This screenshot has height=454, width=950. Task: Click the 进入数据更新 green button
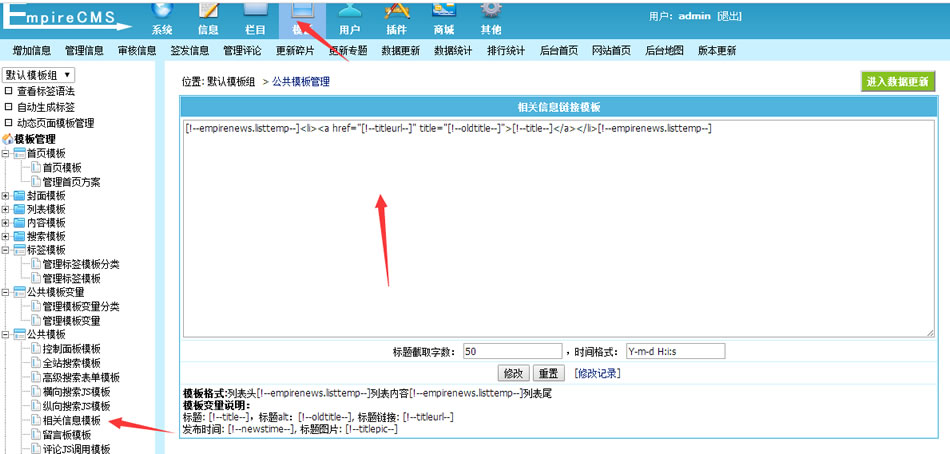pos(897,81)
